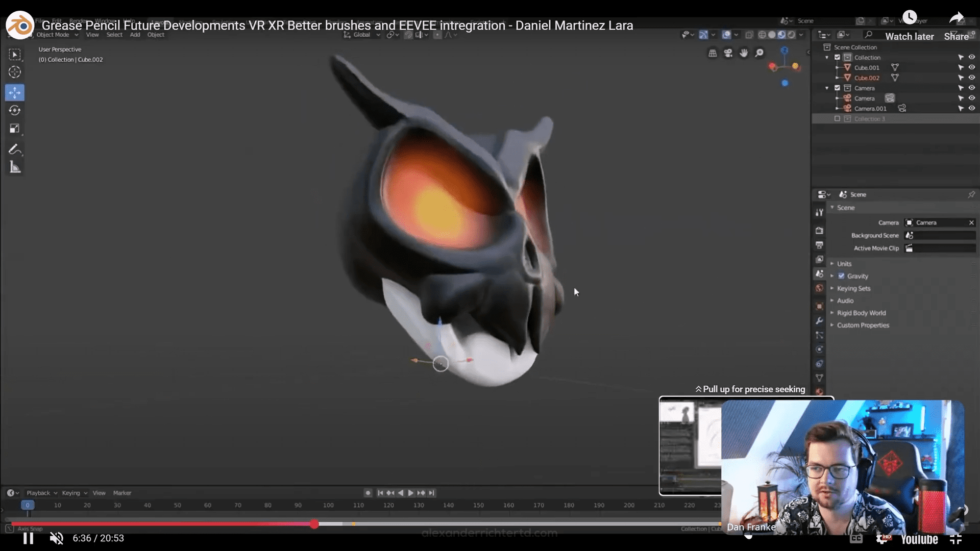Image resolution: width=980 pixels, height=551 pixels.
Task: Activate the Cursor tool in the toolbar
Action: pos(15,72)
